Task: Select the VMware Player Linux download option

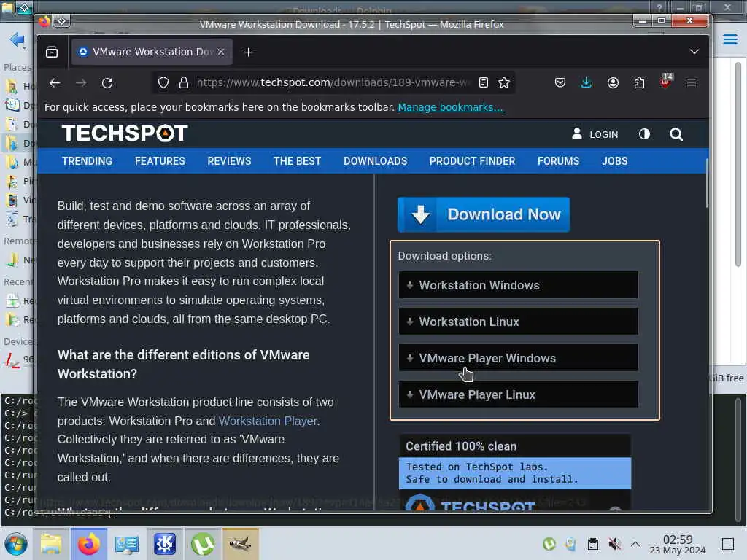Action: 519,394
